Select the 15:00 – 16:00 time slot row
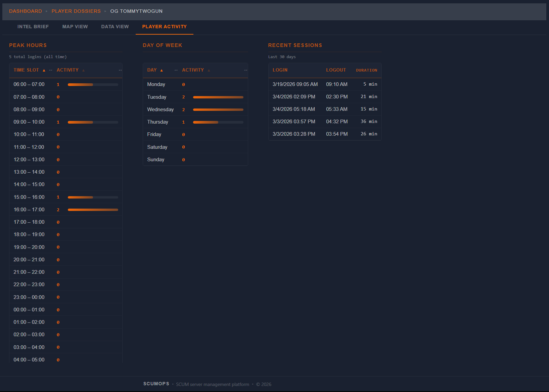 pyautogui.click(x=66, y=197)
